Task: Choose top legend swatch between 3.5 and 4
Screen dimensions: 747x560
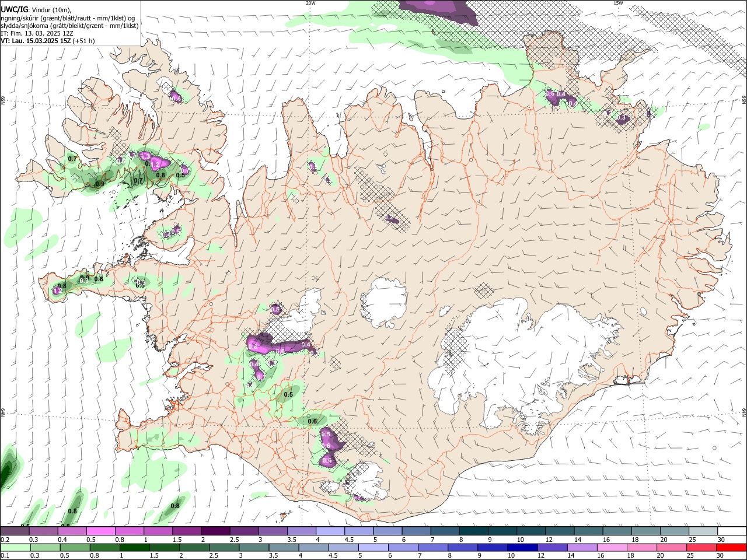Action: [301, 531]
